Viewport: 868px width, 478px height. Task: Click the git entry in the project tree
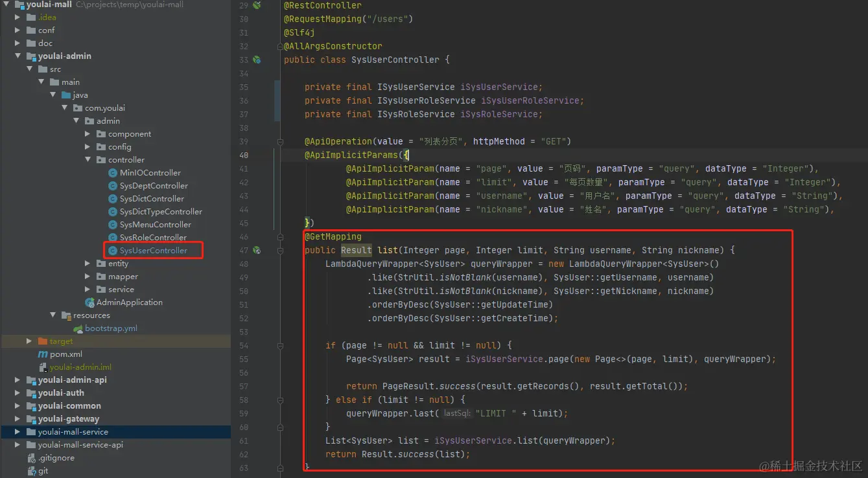pyautogui.click(x=43, y=471)
